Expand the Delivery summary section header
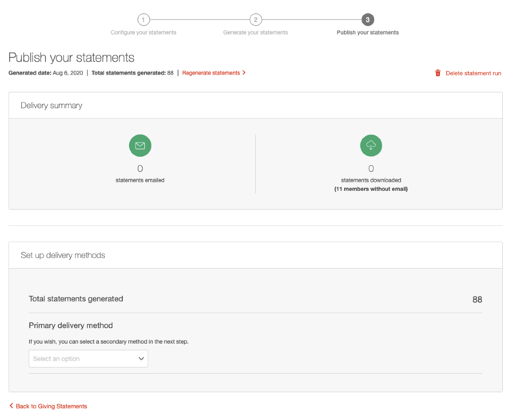Viewport: 512px width, 420px height. pos(51,105)
